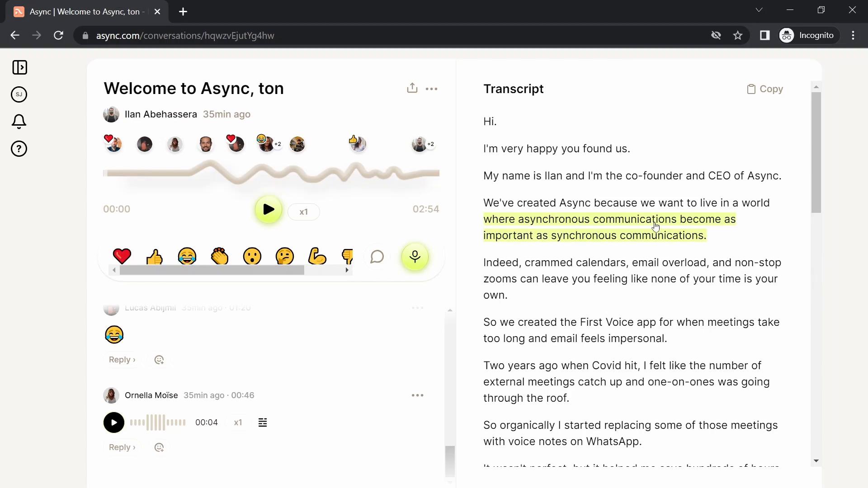
Task: Play Ornella Moise's reply audio
Action: (x=114, y=422)
